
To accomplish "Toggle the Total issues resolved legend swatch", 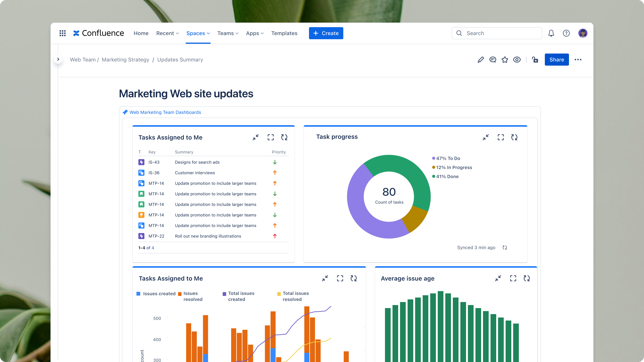I will [x=279, y=294].
